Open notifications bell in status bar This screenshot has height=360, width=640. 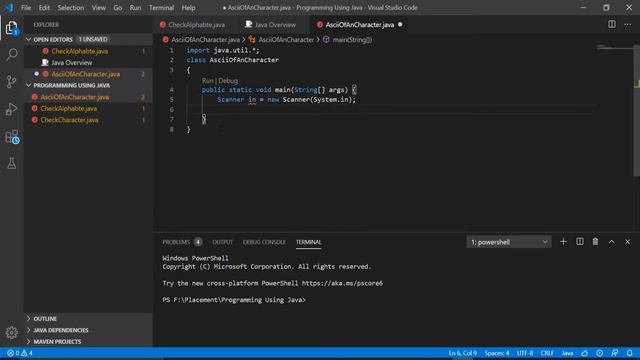coord(629,353)
